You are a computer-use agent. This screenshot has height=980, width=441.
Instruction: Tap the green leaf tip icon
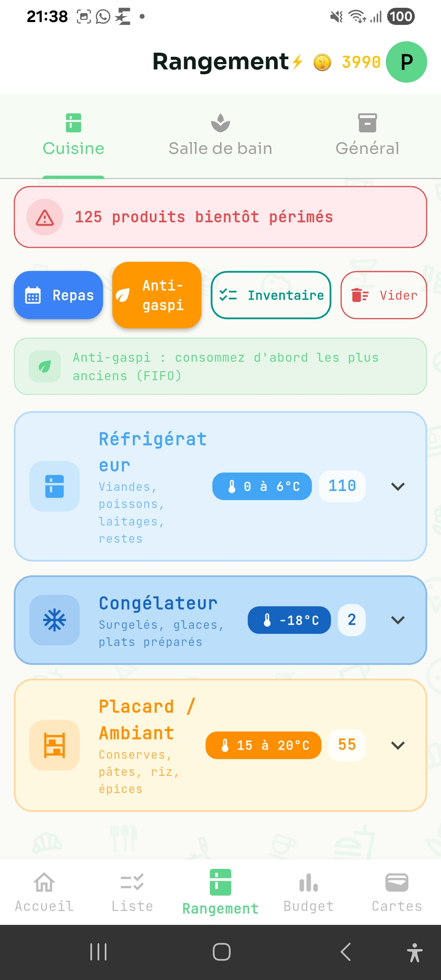tap(45, 366)
